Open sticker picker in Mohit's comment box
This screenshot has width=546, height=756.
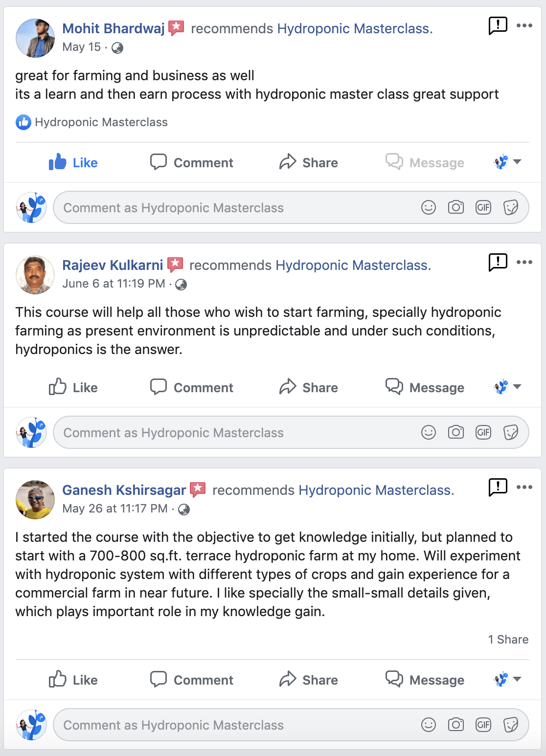(511, 208)
